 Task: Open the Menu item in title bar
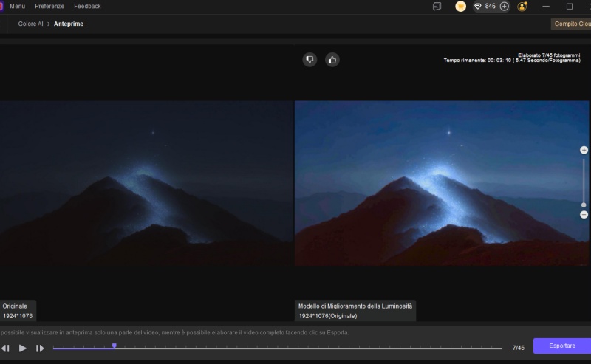(x=17, y=7)
